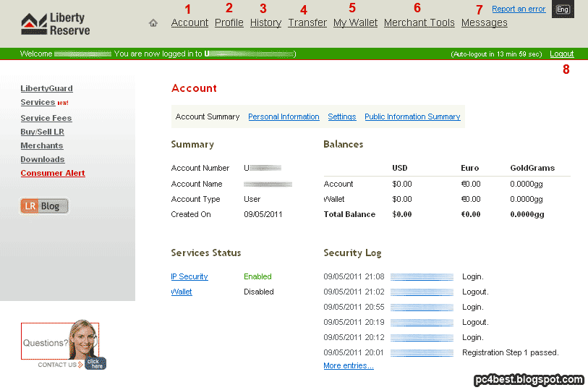Open the History menu
588x390 pixels.
point(265,23)
